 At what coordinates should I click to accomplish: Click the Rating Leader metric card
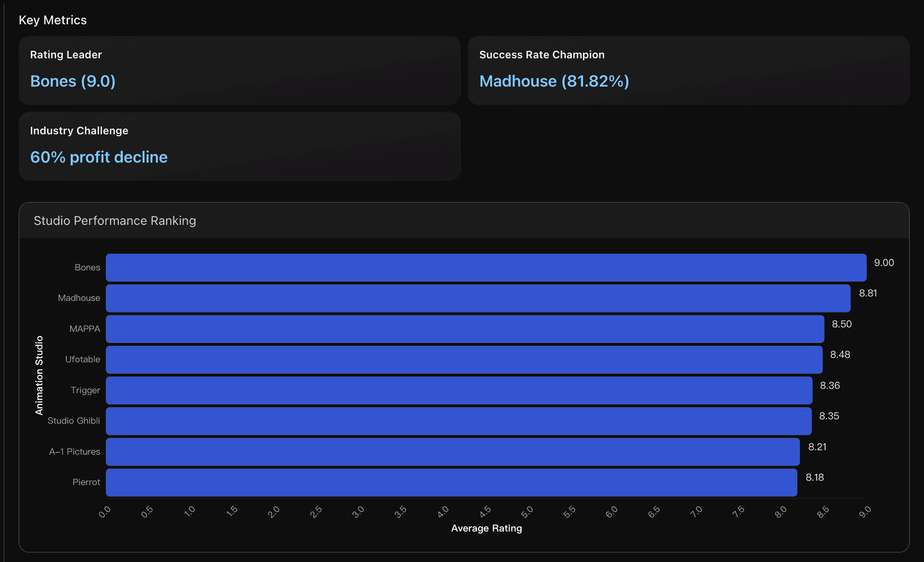[239, 70]
